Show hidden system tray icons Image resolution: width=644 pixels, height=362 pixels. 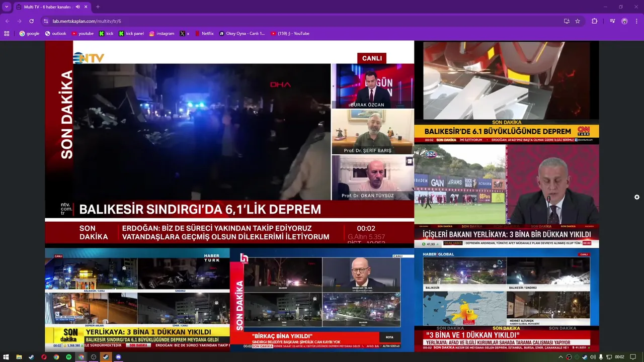click(x=561, y=357)
